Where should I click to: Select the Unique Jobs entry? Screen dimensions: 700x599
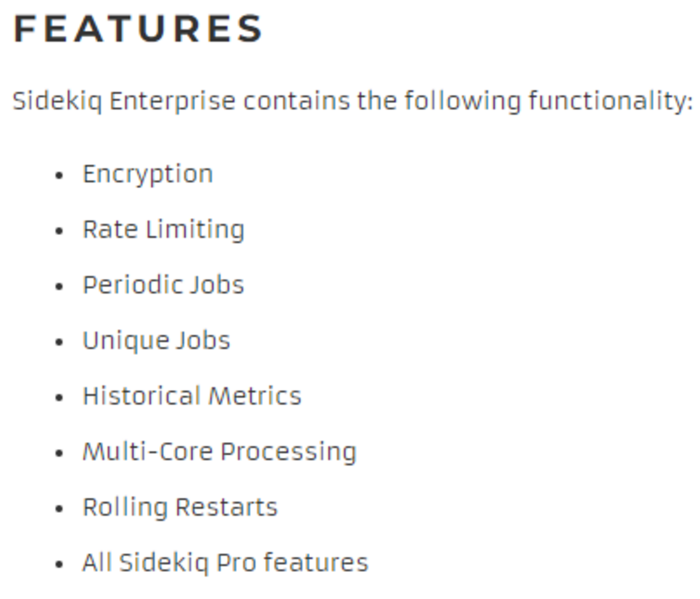click(x=156, y=341)
